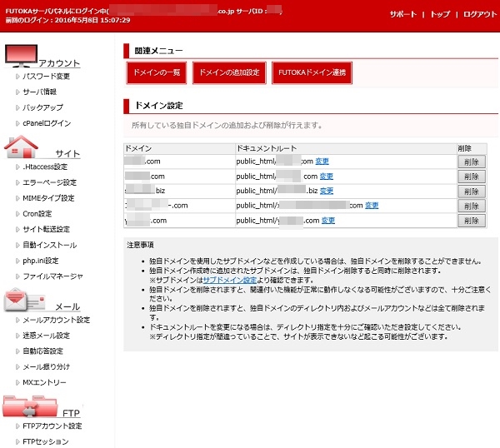The image size is (500, 448).
Task: Click ログアウト in header
Action: 480,14
